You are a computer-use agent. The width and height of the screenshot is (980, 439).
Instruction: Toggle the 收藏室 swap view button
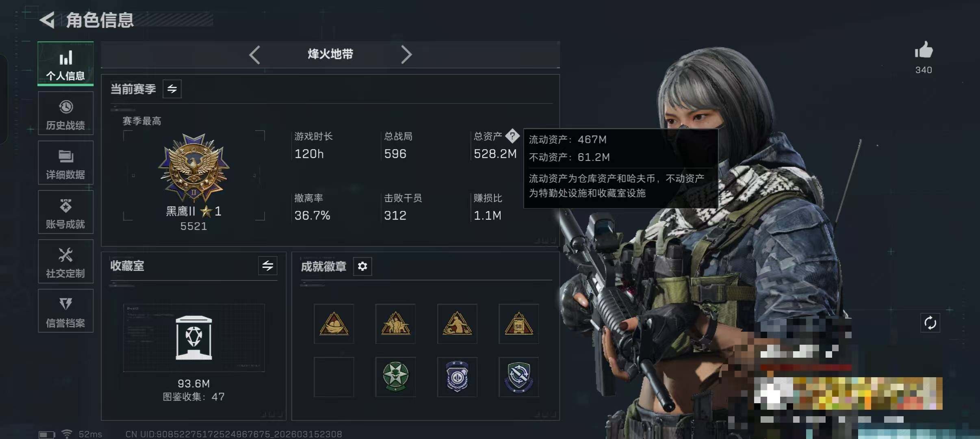tap(268, 266)
